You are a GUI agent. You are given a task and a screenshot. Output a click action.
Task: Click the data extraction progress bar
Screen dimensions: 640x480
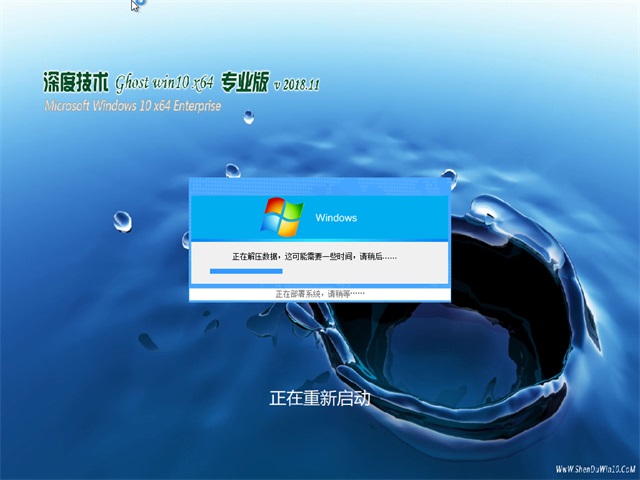pyautogui.click(x=246, y=271)
